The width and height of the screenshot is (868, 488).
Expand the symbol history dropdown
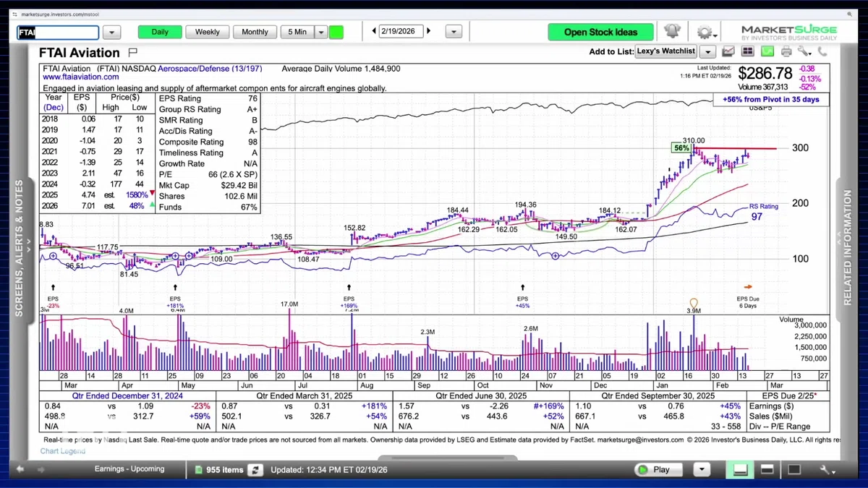point(111,33)
